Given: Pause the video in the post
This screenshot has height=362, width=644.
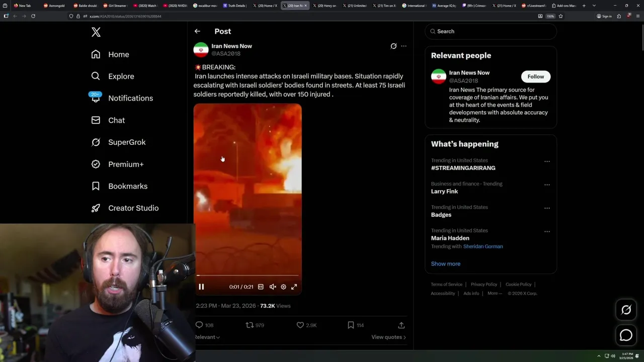Looking at the screenshot, I should pos(201,287).
